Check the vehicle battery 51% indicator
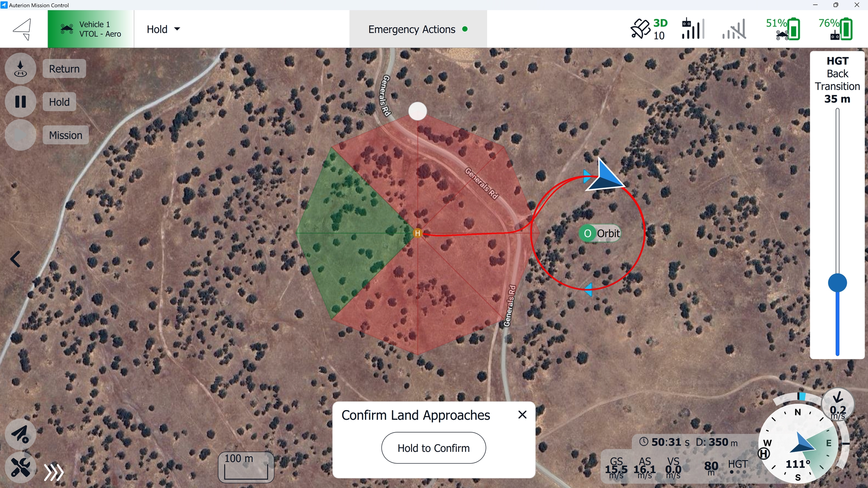This screenshot has width=868, height=488. (783, 29)
